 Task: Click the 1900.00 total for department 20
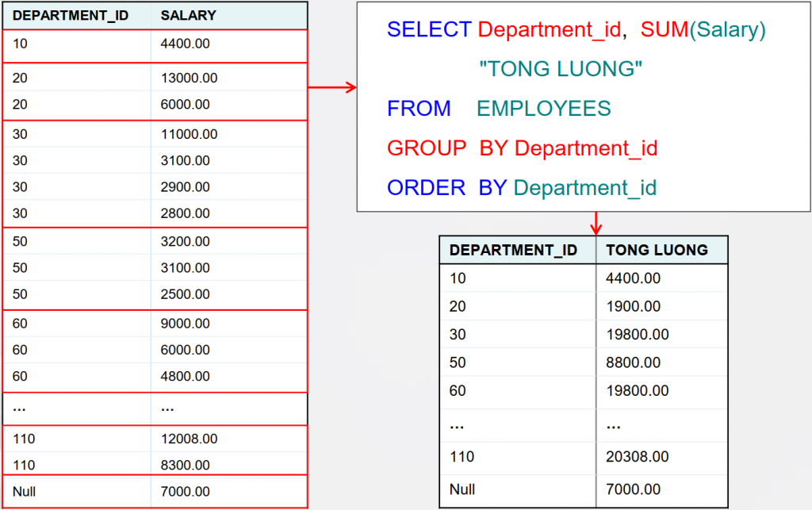pos(633,306)
